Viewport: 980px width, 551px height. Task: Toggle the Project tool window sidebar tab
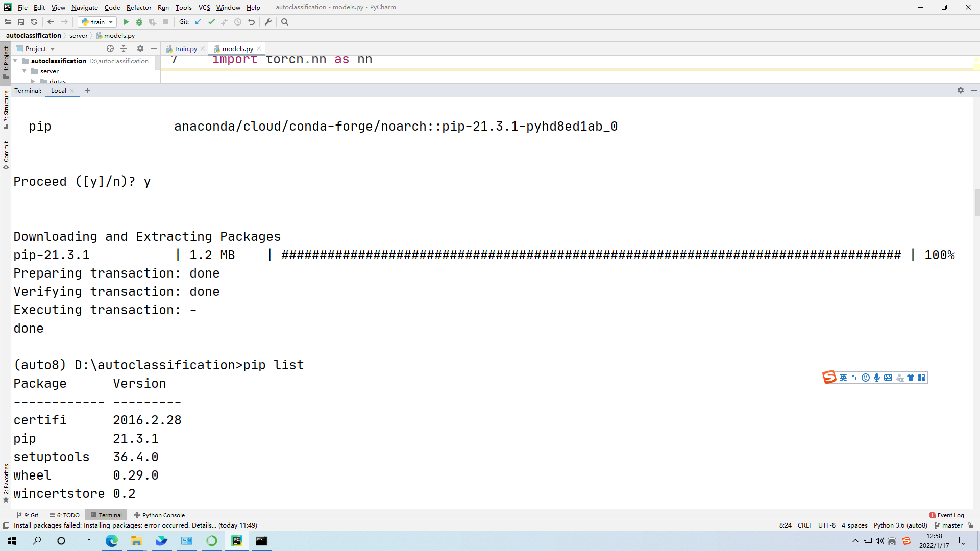[x=6, y=62]
